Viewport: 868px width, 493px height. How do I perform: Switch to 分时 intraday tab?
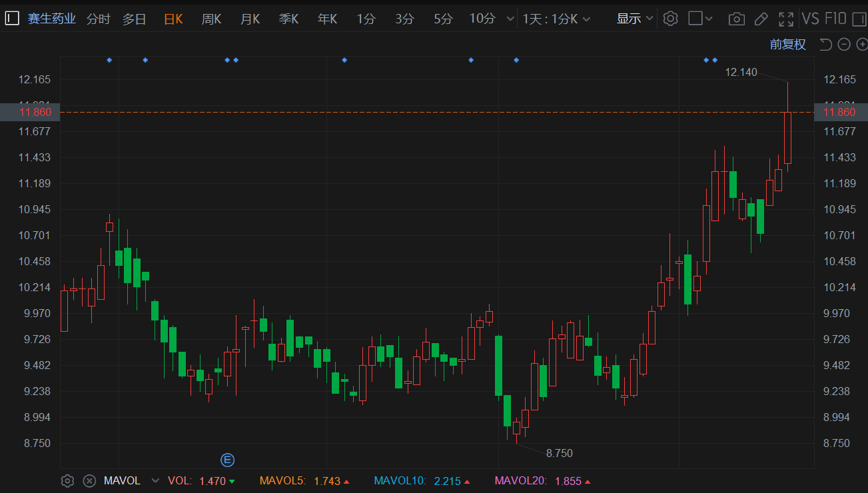coord(99,19)
